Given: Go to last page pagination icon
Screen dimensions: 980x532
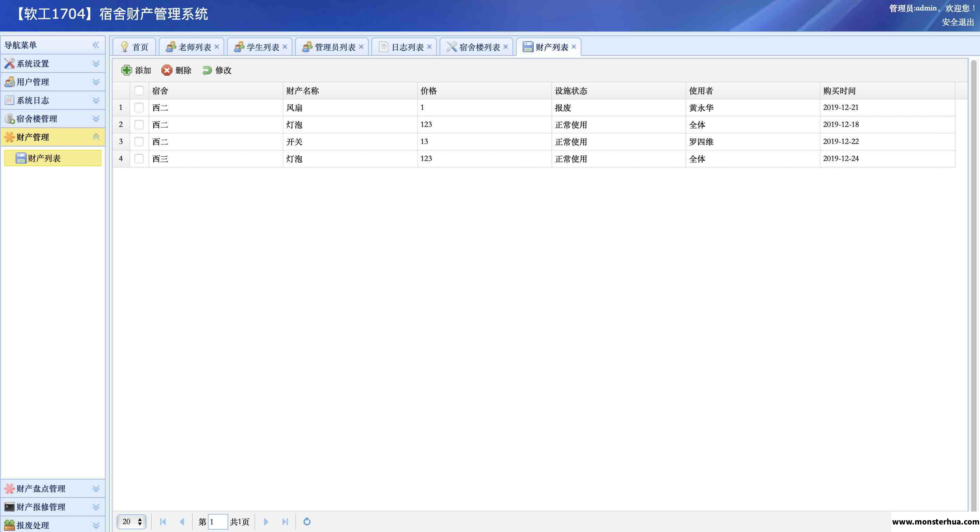Looking at the screenshot, I should tap(285, 521).
